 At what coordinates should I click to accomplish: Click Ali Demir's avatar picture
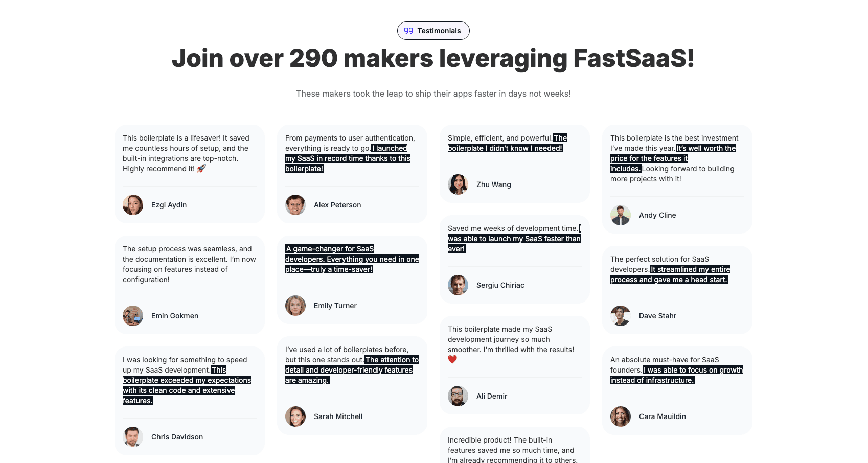[458, 396]
